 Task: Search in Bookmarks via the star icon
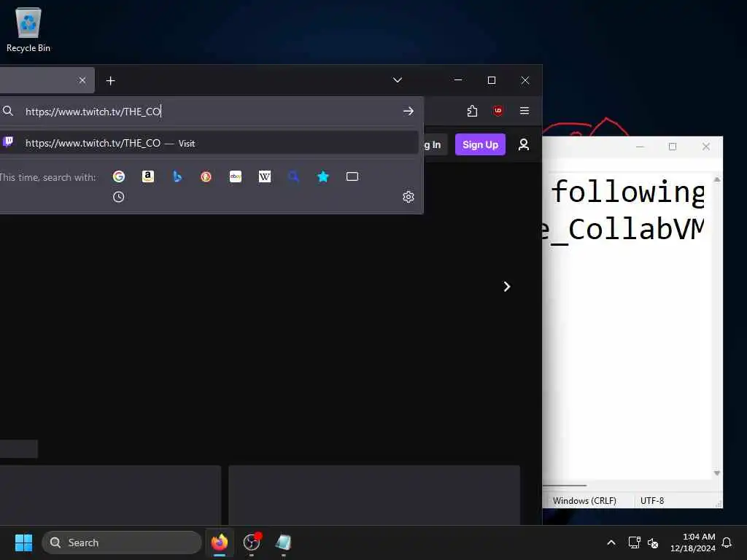click(323, 176)
